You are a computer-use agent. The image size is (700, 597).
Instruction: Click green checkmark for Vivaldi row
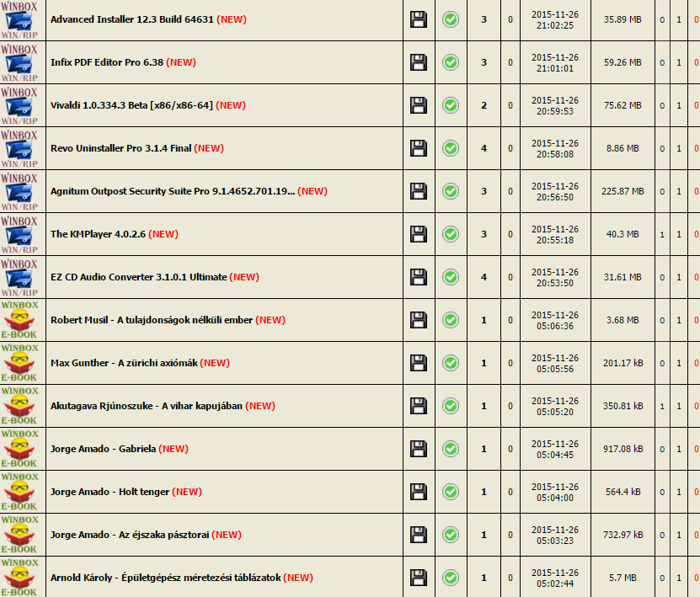point(451,105)
